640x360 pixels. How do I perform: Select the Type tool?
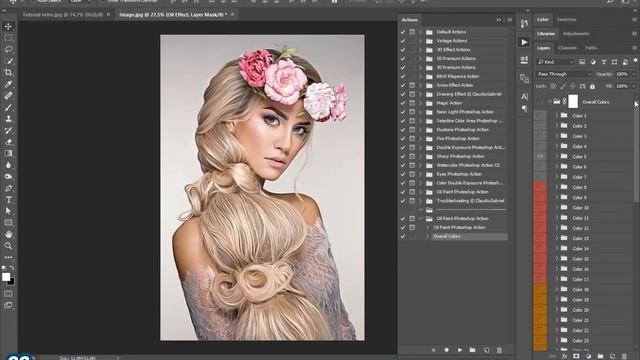click(x=8, y=200)
